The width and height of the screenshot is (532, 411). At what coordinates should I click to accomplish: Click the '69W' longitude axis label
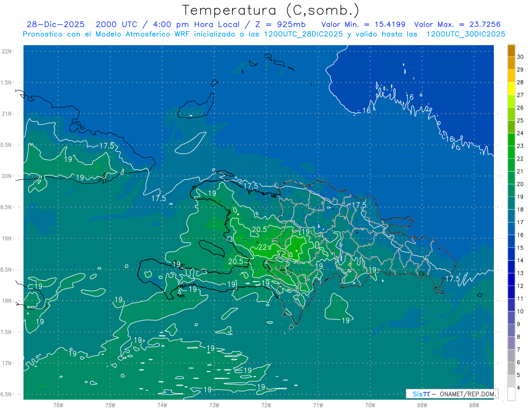click(x=422, y=405)
